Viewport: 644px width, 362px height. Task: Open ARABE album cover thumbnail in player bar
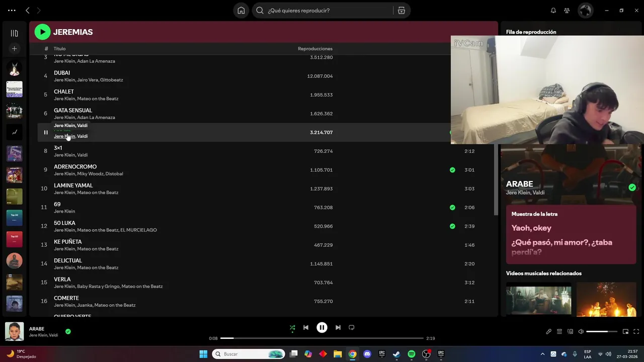click(14, 332)
